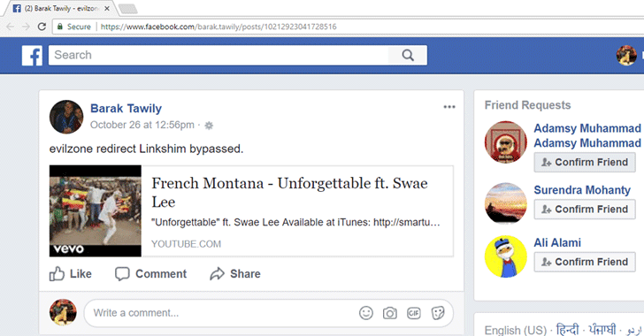The width and height of the screenshot is (644, 336).
Task: Reload the page with the refresh icon
Action: (x=42, y=27)
